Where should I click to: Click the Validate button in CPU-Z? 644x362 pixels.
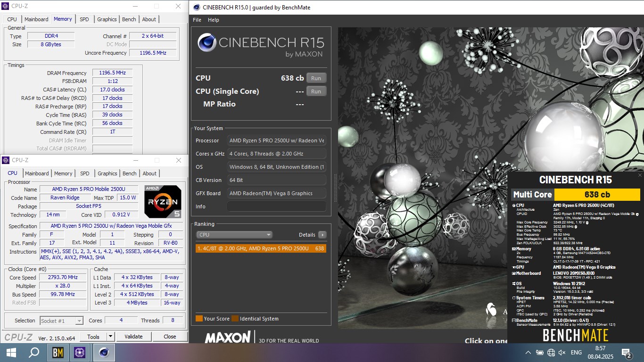[x=133, y=337]
